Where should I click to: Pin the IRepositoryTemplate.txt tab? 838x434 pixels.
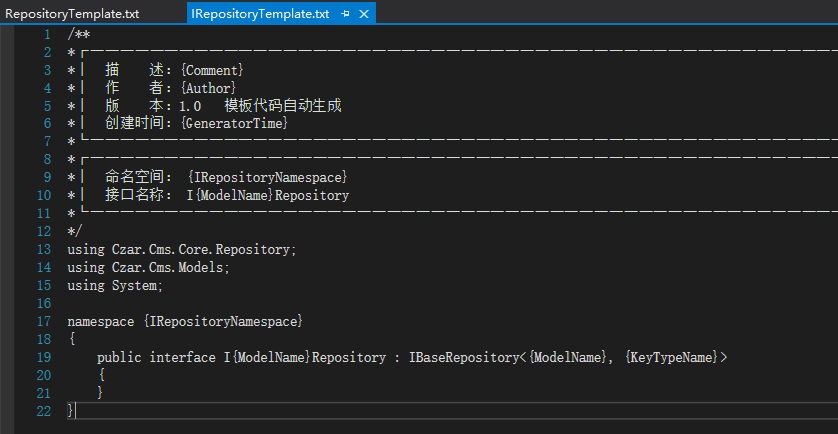pos(345,14)
